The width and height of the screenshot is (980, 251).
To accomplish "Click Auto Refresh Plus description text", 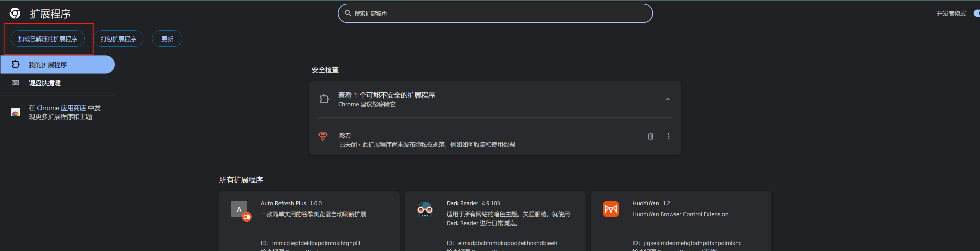I will tap(313, 214).
